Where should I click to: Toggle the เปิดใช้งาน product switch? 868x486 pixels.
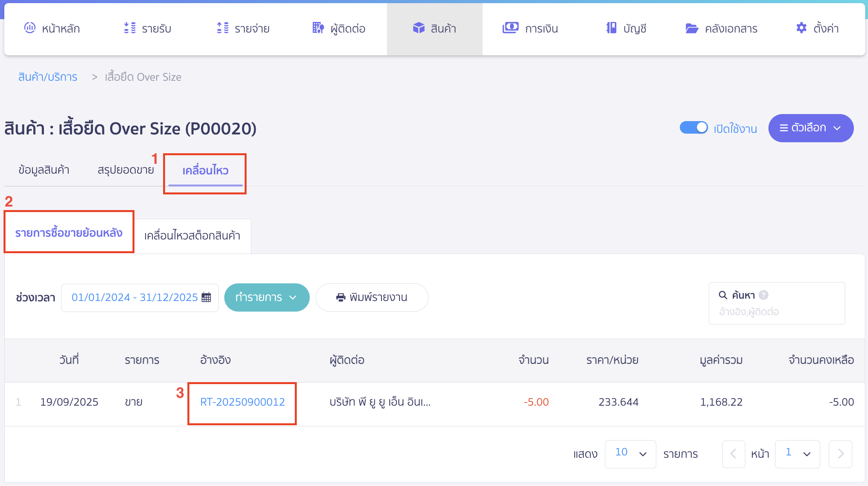click(x=694, y=128)
